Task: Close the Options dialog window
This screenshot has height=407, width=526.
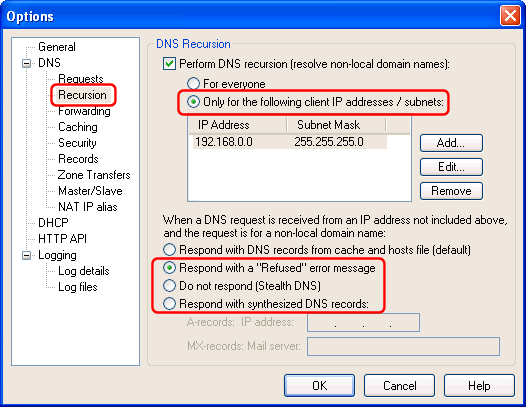Action: tap(510, 16)
